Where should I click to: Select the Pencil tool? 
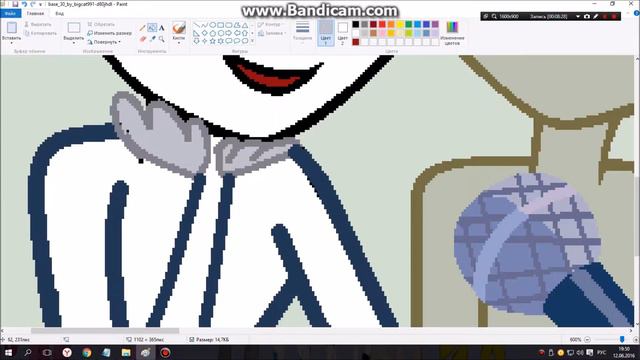pyautogui.click(x=142, y=28)
